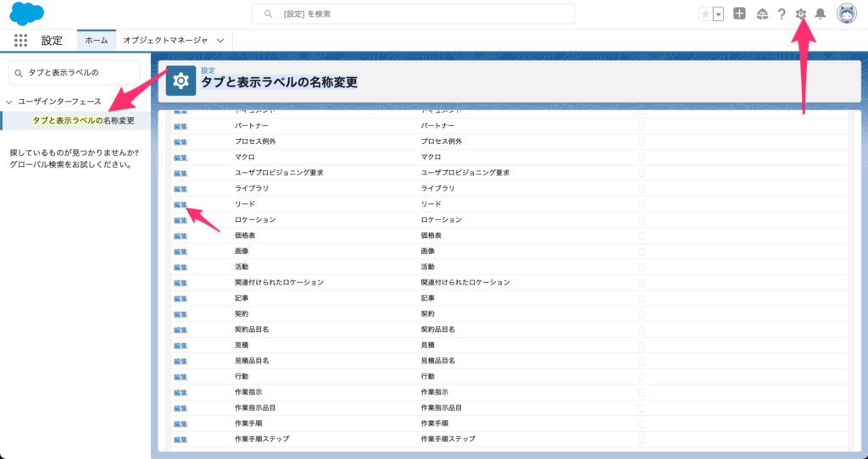This screenshot has width=868, height=459.
Task: Click 編集 for the 作業指示 row
Action: click(x=181, y=393)
